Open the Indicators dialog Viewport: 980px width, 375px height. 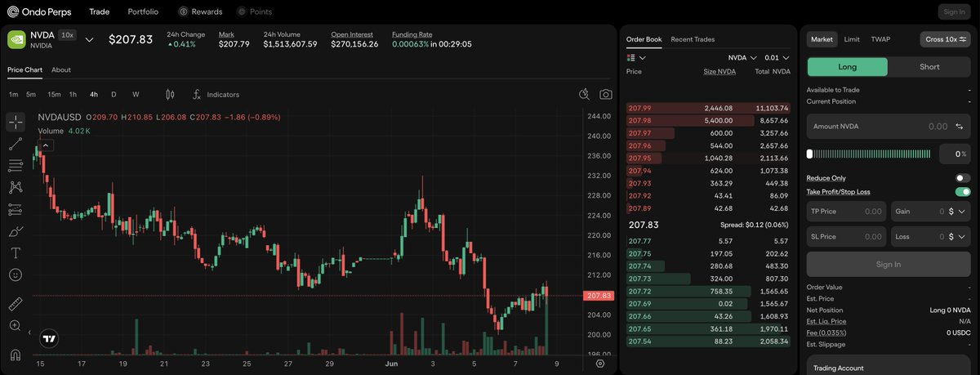coord(216,95)
